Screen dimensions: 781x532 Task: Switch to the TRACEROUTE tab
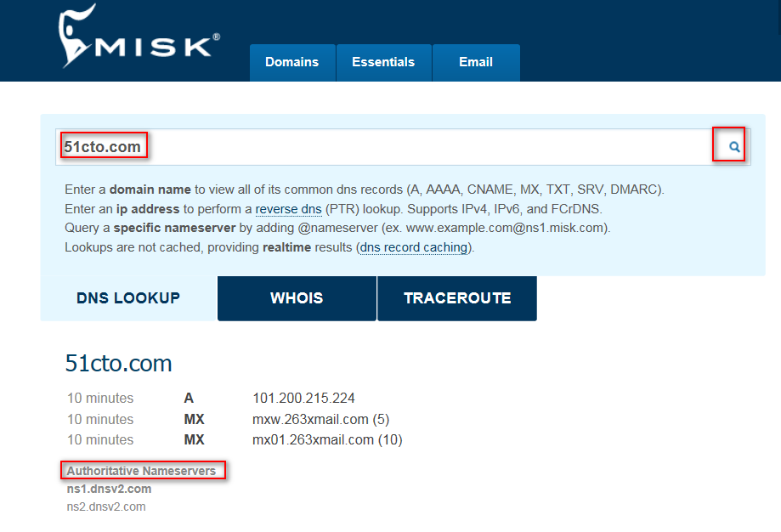click(x=457, y=298)
